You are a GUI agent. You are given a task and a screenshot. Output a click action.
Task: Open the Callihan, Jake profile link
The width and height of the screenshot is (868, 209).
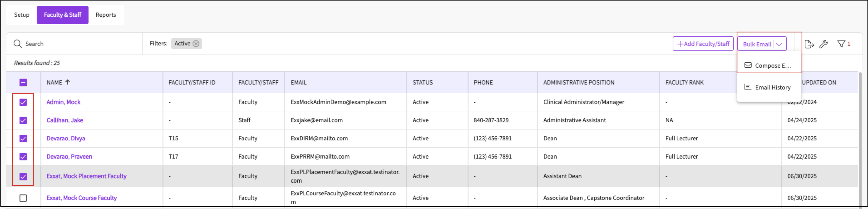[x=65, y=120]
